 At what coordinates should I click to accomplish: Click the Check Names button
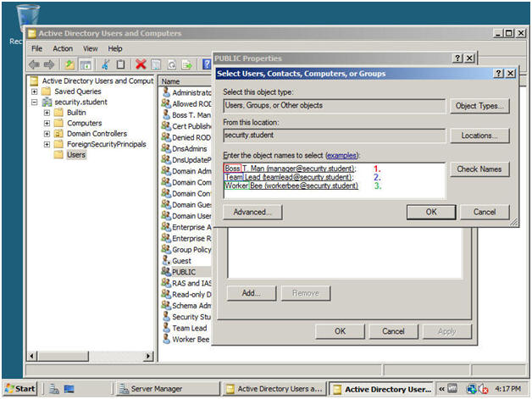click(x=479, y=169)
